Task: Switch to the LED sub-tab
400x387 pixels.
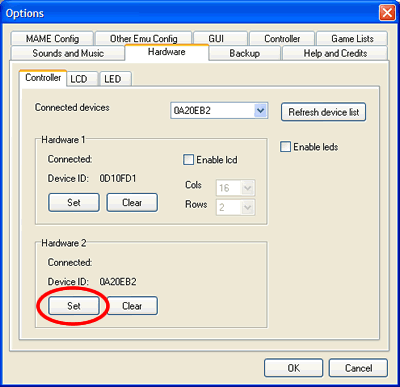Action: pyautogui.click(x=115, y=79)
